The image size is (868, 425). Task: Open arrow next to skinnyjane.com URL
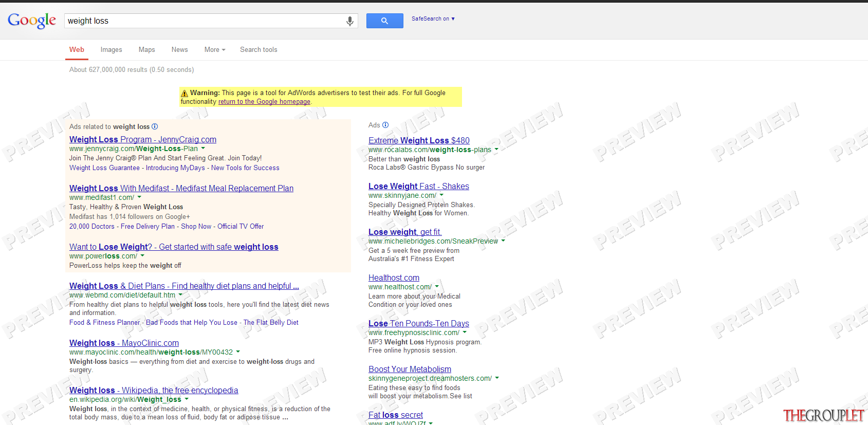tap(441, 195)
